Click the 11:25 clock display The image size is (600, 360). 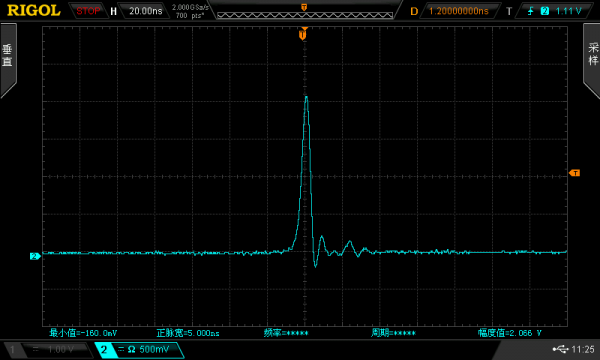(583, 349)
